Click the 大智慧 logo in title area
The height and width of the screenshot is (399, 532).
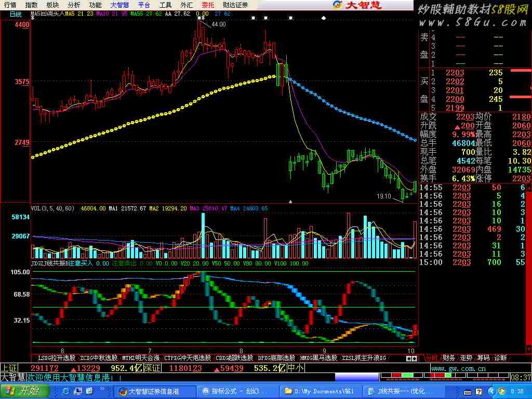click(357, 5)
